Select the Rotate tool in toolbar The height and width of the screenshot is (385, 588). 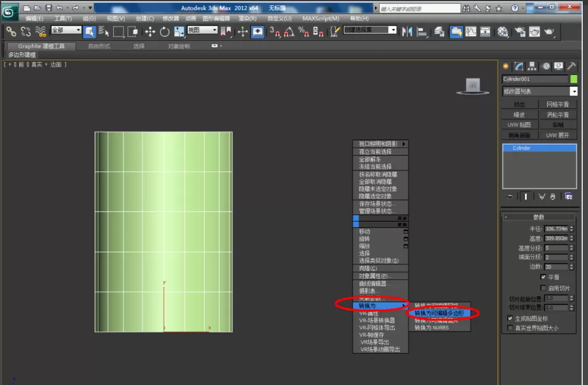pyautogui.click(x=164, y=31)
